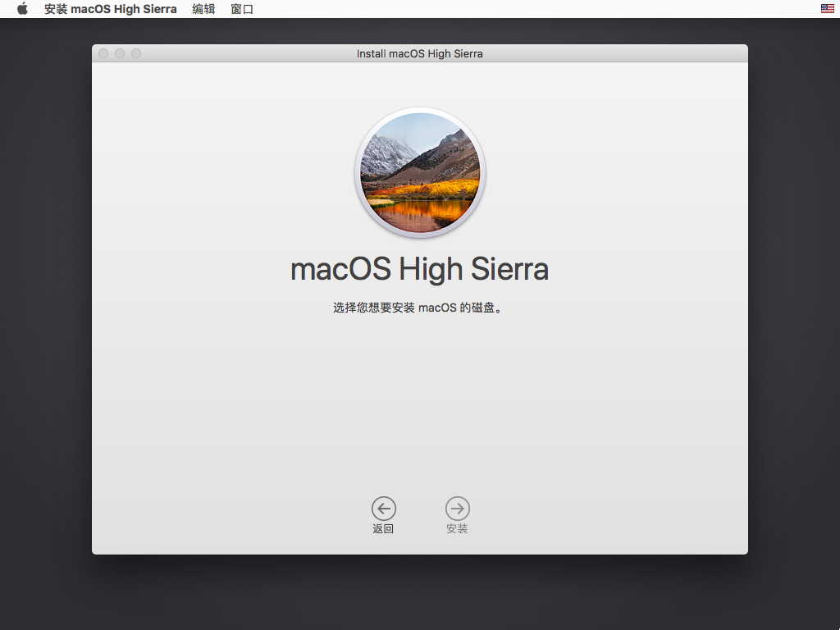Viewport: 840px width, 630px height.
Task: Zoom the installer window
Action: coord(136,53)
